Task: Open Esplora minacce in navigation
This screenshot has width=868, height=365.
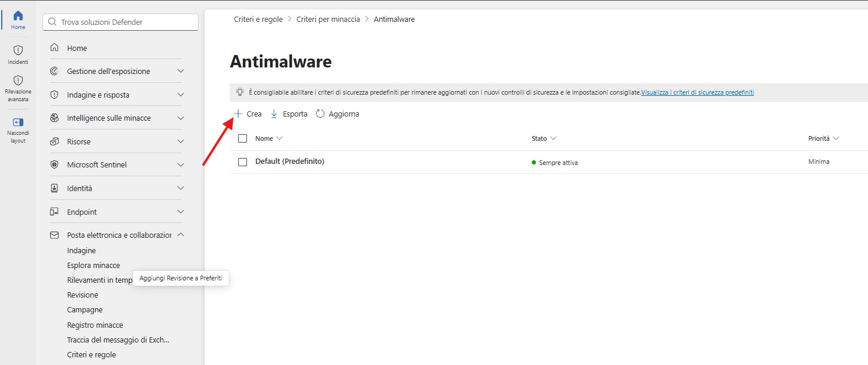Action: 93,265
